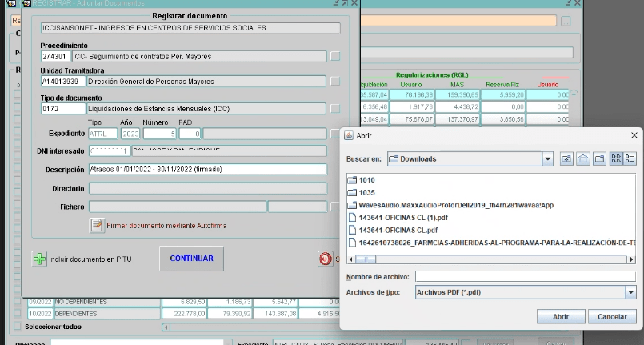The height and width of the screenshot is (345, 644).
Task: Click the file list horizontal scrollbar right arrow
Action: click(x=630, y=259)
